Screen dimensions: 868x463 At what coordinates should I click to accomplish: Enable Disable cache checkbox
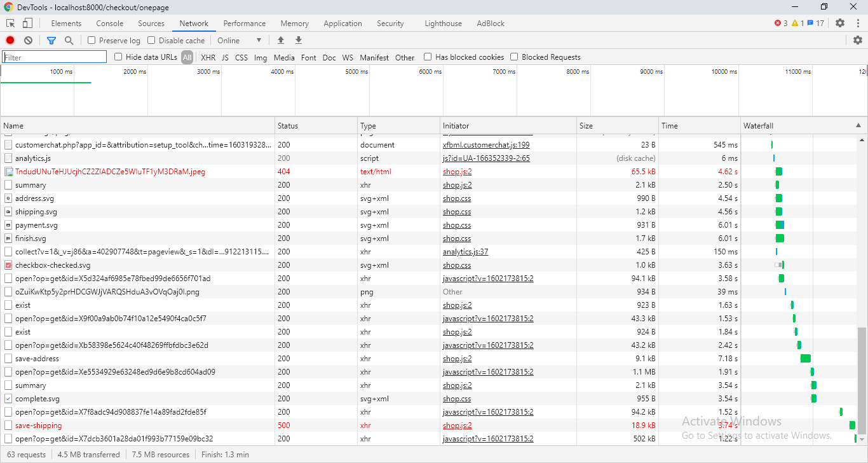(x=151, y=40)
